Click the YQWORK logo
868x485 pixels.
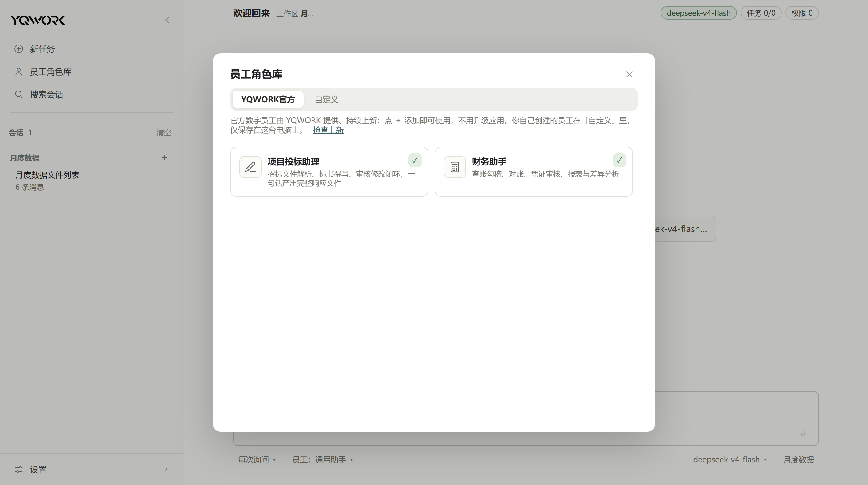coord(38,20)
